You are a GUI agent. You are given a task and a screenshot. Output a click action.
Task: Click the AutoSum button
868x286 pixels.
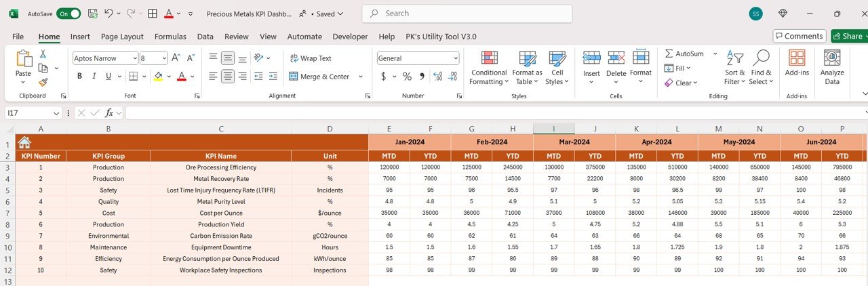686,54
